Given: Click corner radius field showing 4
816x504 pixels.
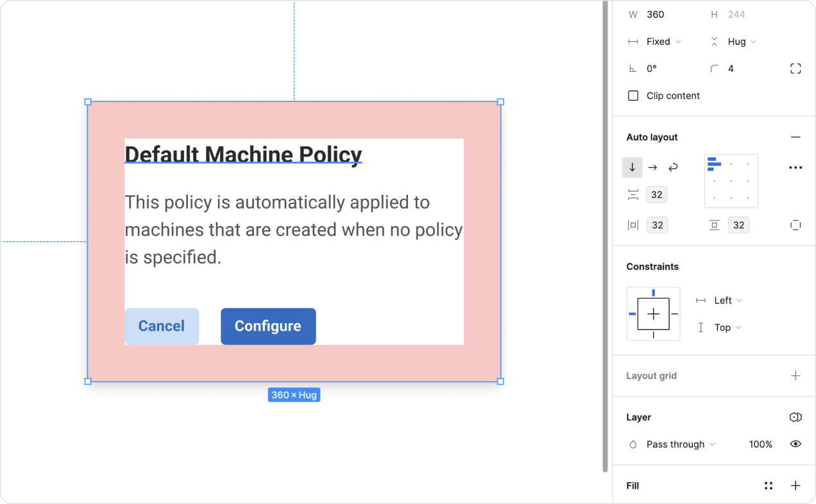Looking at the screenshot, I should [731, 69].
